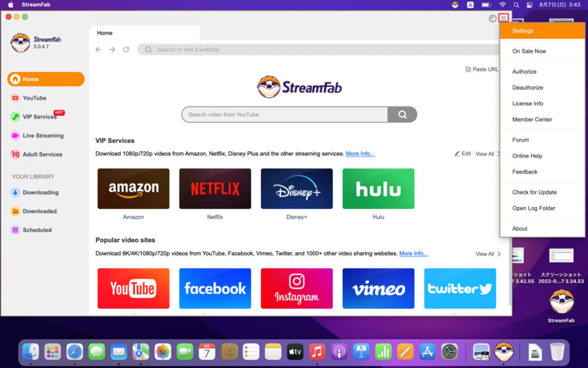
Task: Open VIP Services in the sidebar
Action: [x=34, y=117]
